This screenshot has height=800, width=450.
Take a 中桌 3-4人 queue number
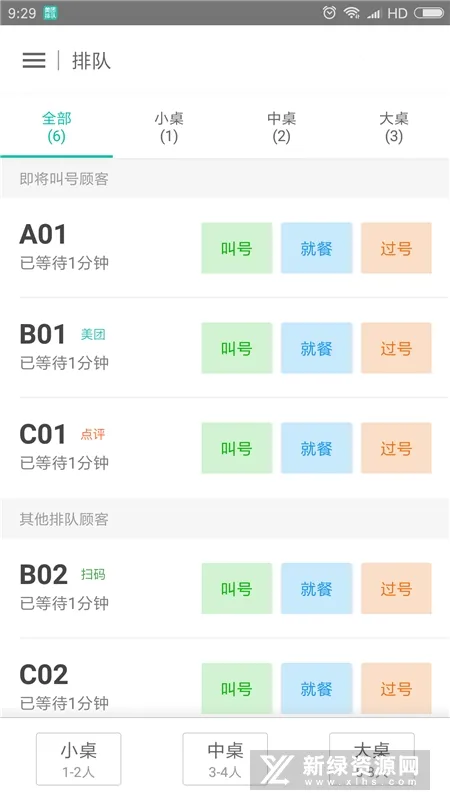coord(225,759)
